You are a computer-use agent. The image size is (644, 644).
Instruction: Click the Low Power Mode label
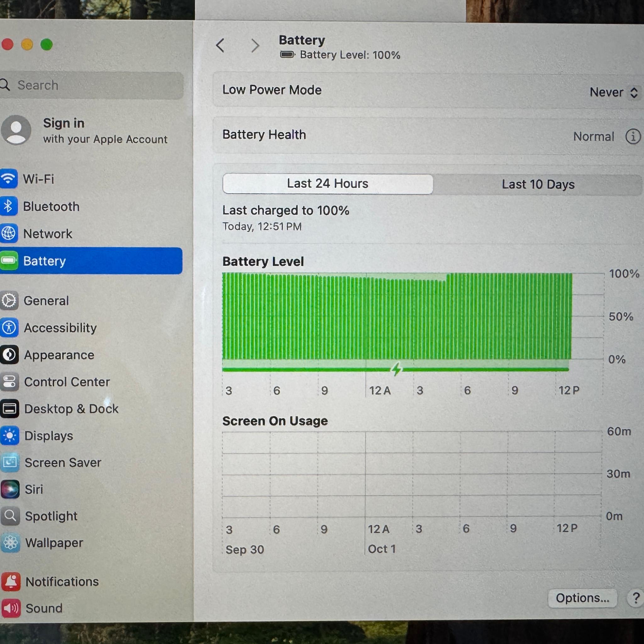(272, 90)
